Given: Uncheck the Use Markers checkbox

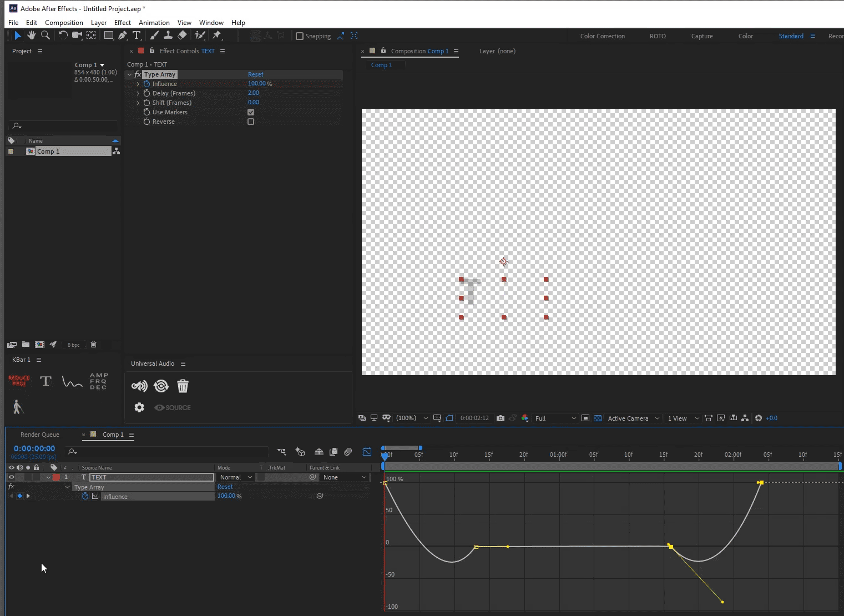Looking at the screenshot, I should (251, 112).
